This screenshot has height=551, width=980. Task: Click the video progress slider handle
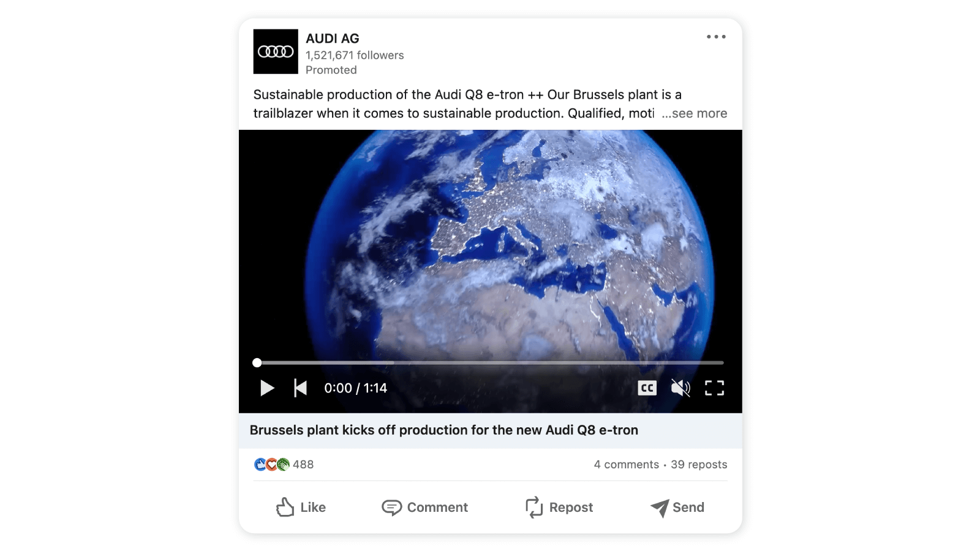coord(257,363)
